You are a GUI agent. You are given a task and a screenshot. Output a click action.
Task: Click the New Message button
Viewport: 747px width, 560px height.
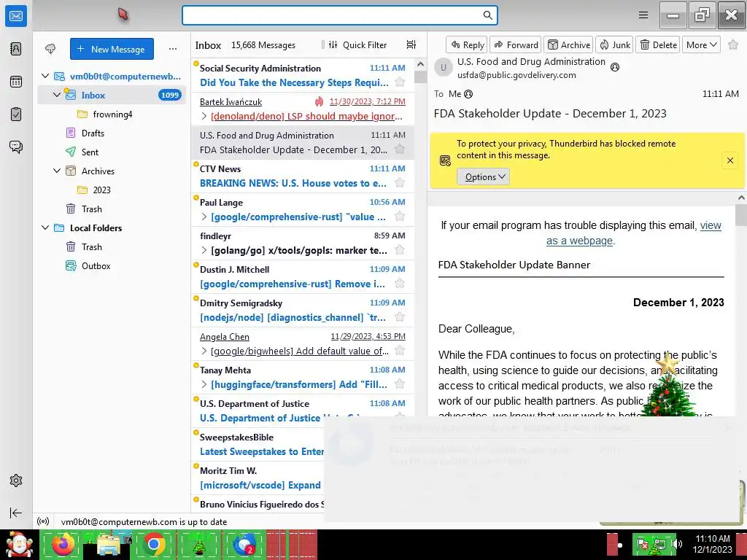(x=112, y=49)
